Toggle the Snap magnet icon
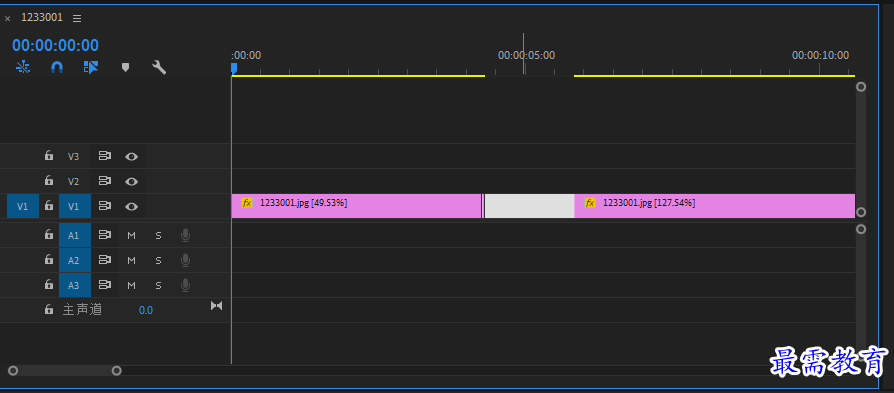 (x=57, y=67)
